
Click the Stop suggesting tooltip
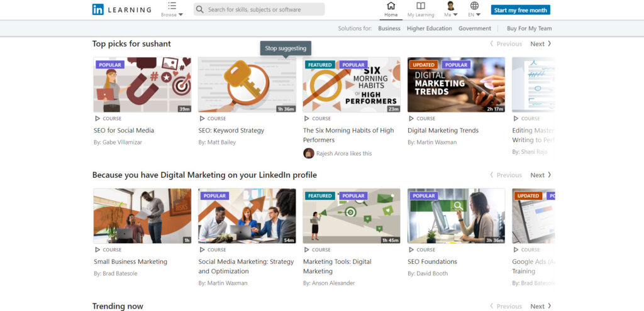pos(286,48)
